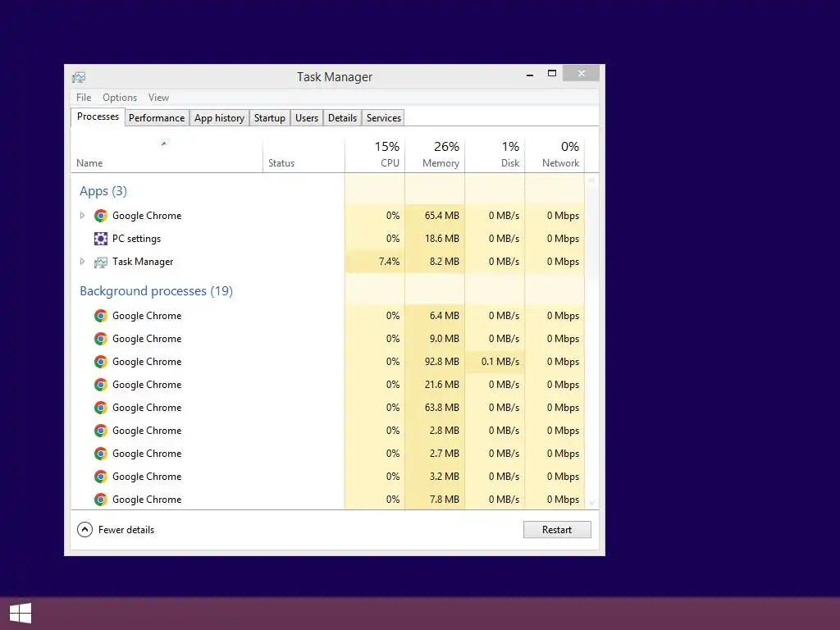The image size is (840, 630).
Task: Click the Chrome icon beside 2.7 MB
Action: click(x=100, y=454)
